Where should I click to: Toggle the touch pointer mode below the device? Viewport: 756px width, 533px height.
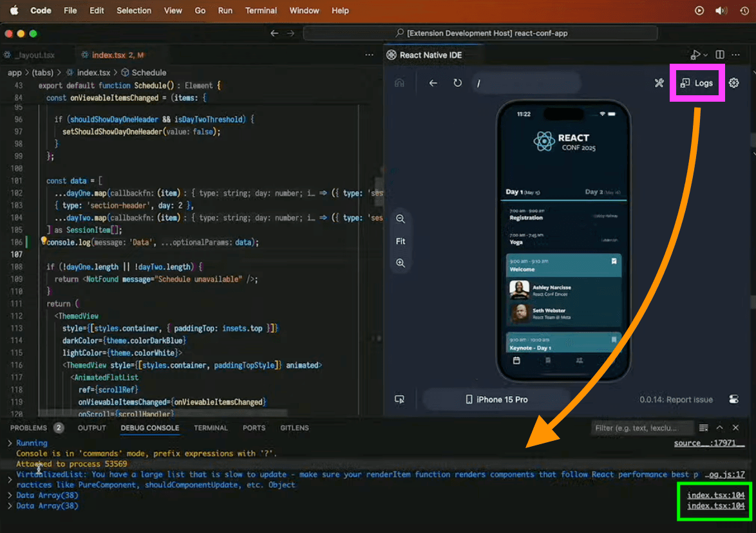pyautogui.click(x=399, y=399)
